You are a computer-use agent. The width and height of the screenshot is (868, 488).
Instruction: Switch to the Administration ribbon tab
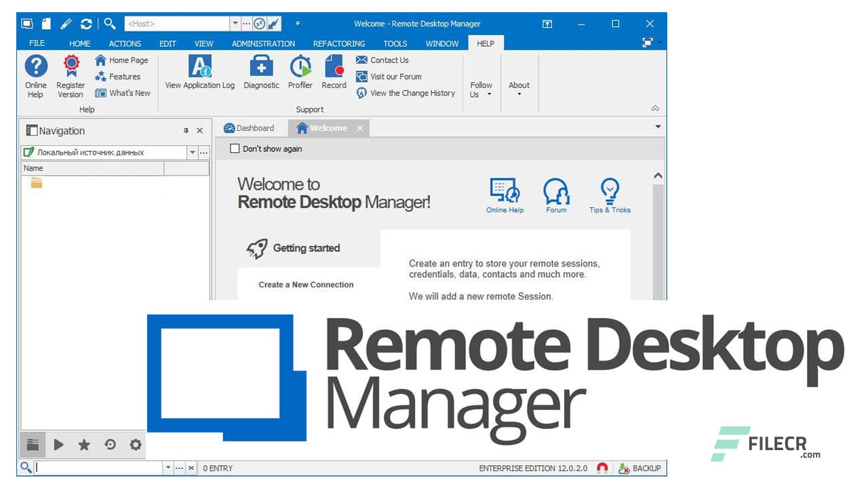263,43
